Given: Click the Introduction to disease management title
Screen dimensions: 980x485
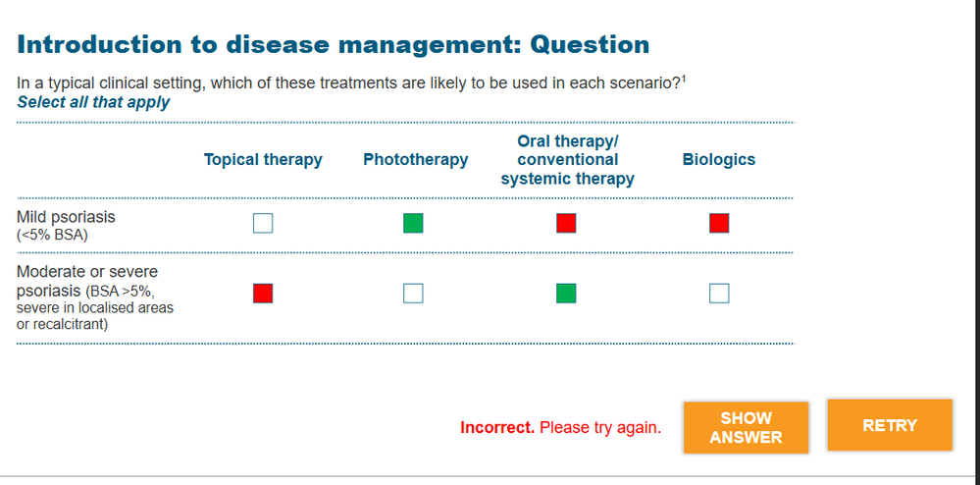Looking at the screenshot, I should click(x=334, y=44).
